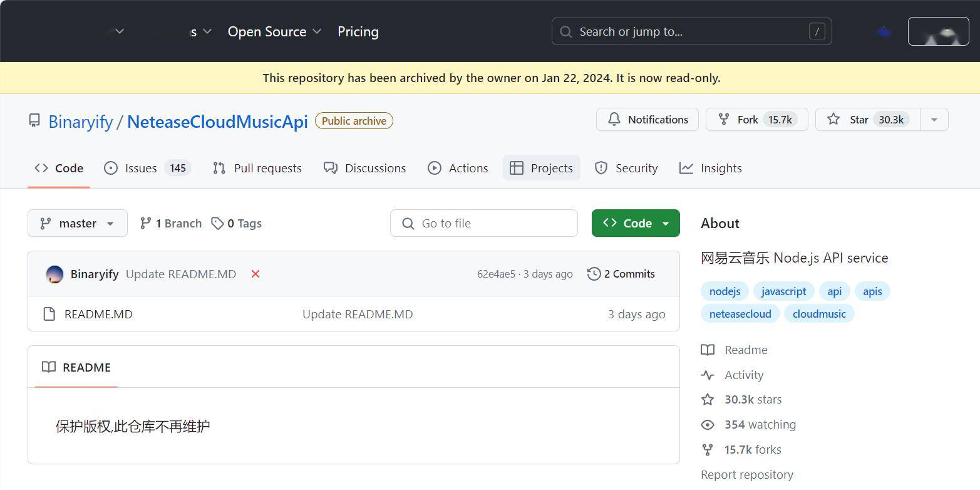Open the Update README.MD commit message in file row

358,314
